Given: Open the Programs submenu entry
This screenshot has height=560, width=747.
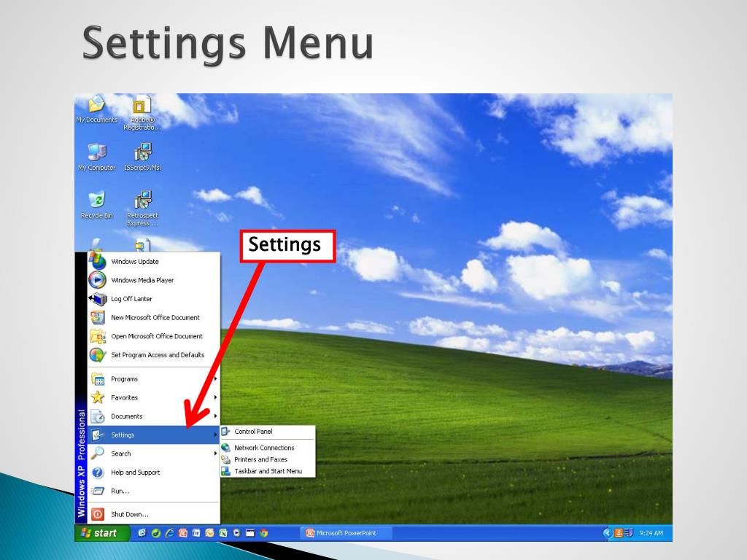Looking at the screenshot, I should pos(153,379).
